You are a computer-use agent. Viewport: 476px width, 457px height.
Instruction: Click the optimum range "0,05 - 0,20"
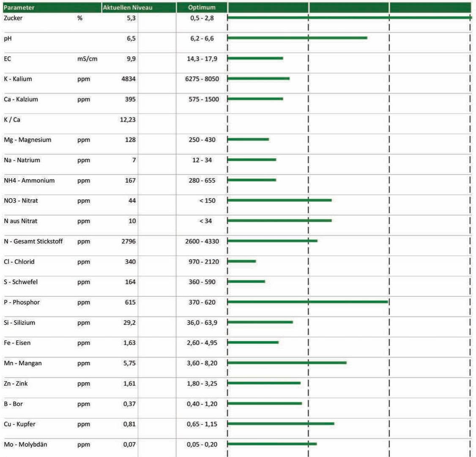(x=202, y=445)
